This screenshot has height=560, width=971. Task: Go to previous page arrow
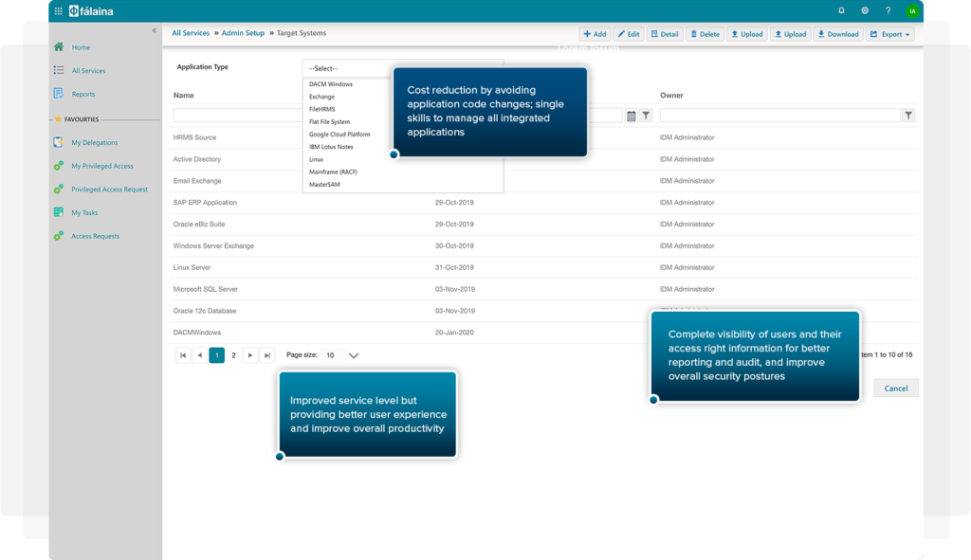pyautogui.click(x=199, y=355)
